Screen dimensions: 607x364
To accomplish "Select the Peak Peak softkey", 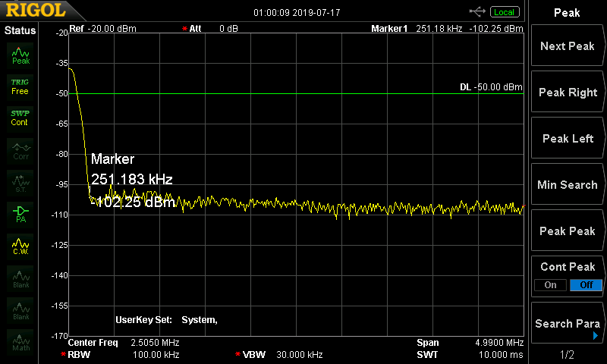I will [x=568, y=231].
